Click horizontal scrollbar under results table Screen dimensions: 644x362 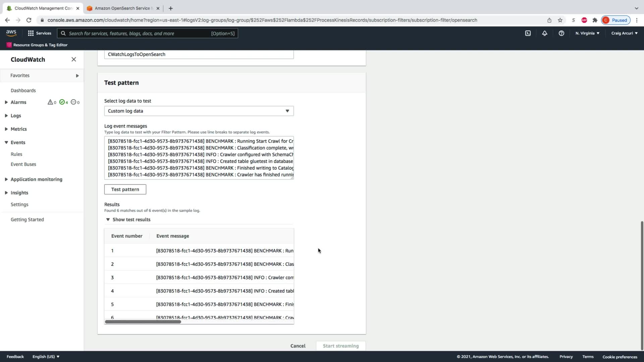143,322
